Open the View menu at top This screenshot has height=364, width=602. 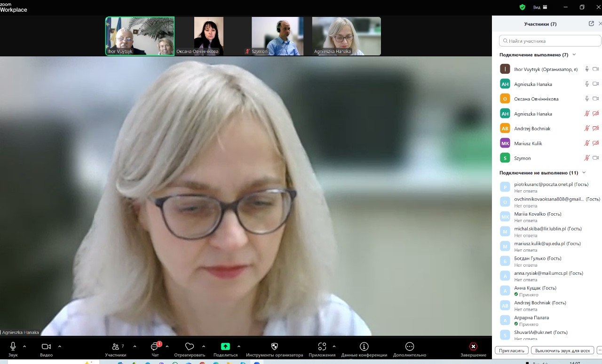point(540,7)
